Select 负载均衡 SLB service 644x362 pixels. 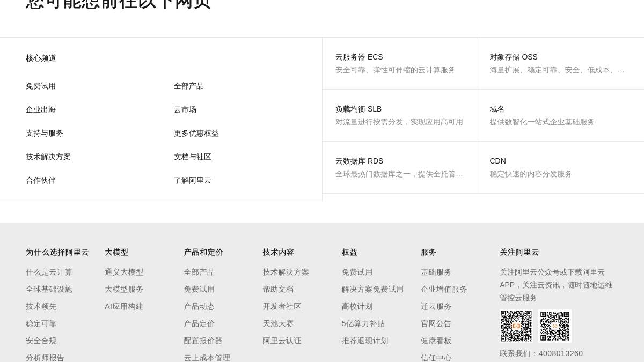(x=358, y=109)
